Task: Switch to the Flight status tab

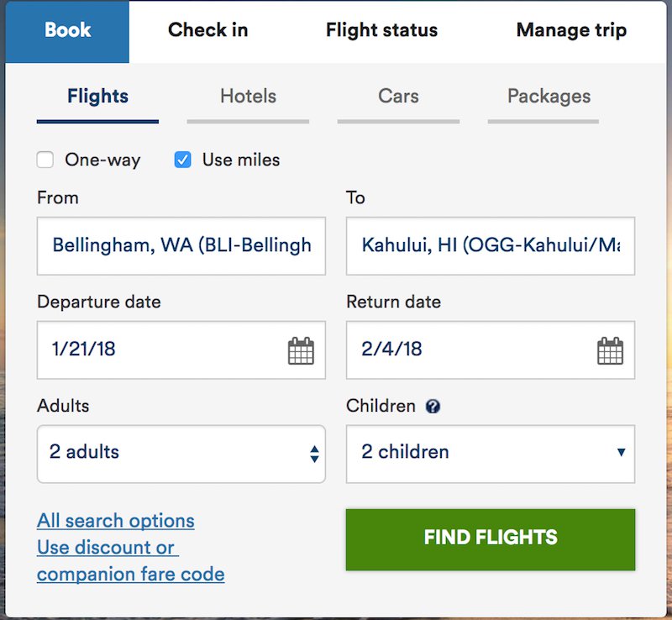Action: point(382,30)
